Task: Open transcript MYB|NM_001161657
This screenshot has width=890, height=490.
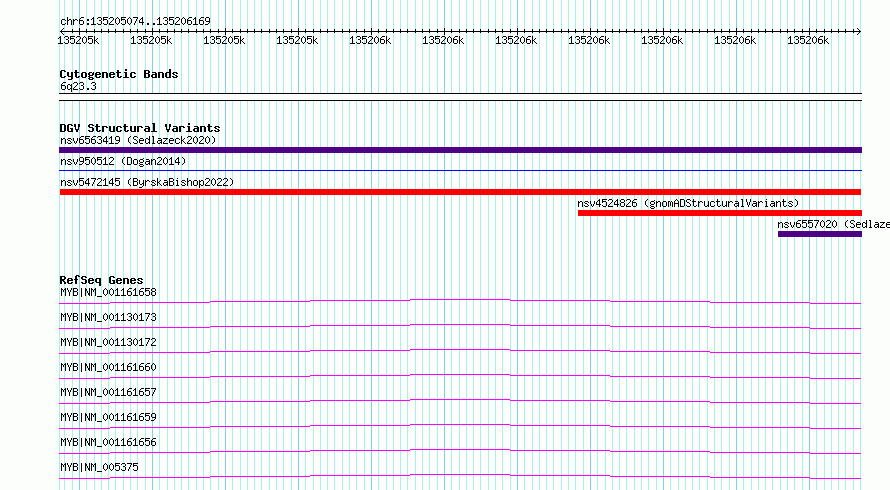Action: (108, 392)
